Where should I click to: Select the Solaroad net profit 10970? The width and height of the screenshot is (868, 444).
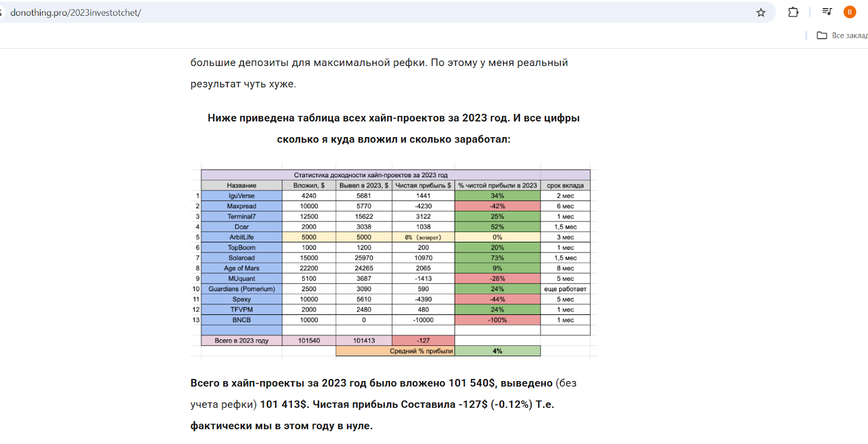(423, 258)
